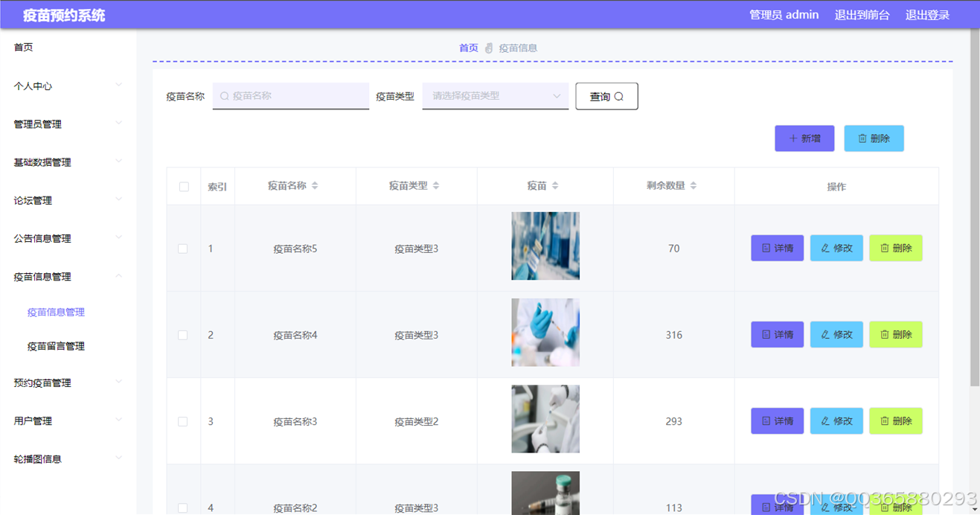
Task: Click the 疫苗名称4 name cell
Action: (x=295, y=335)
